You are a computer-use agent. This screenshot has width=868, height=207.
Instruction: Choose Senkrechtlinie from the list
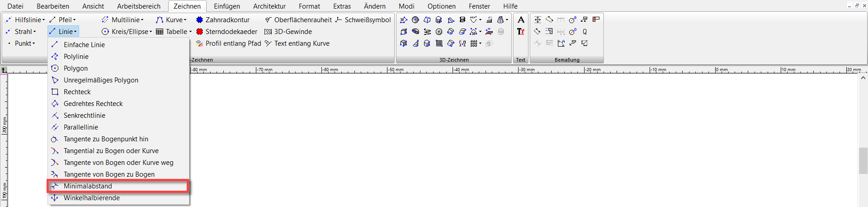click(119, 116)
